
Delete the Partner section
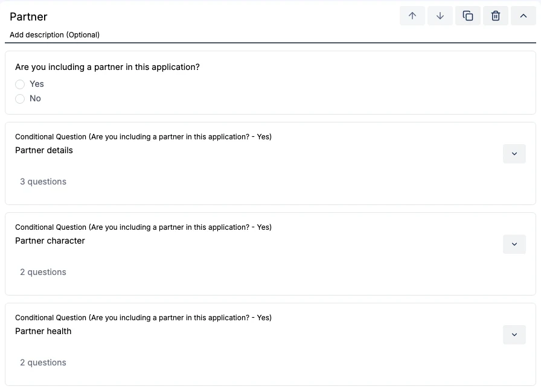(496, 16)
